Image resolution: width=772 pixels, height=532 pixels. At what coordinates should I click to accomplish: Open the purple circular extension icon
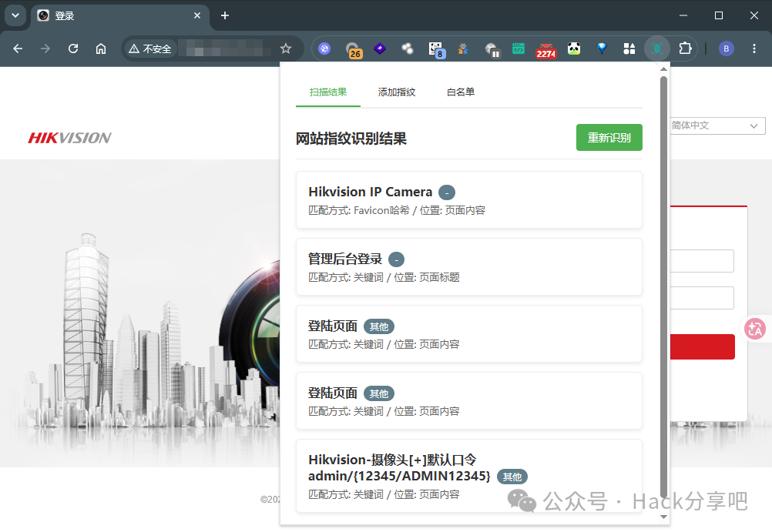tap(324, 49)
